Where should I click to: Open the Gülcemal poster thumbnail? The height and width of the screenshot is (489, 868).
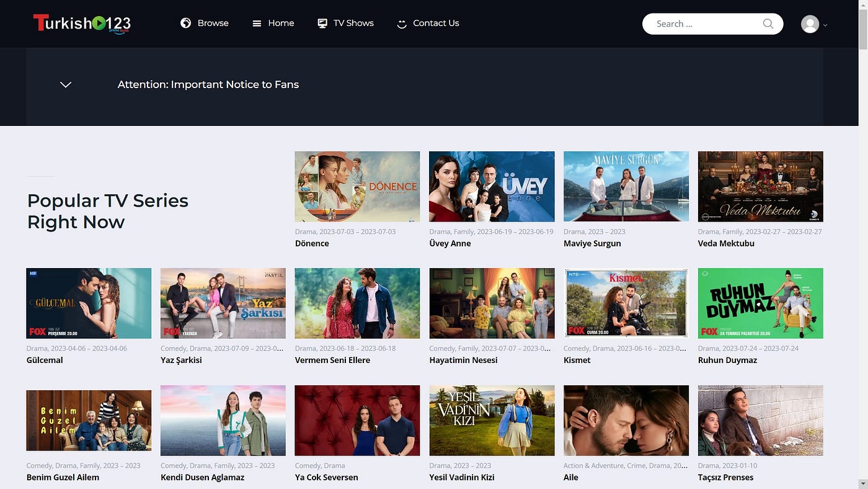89,303
